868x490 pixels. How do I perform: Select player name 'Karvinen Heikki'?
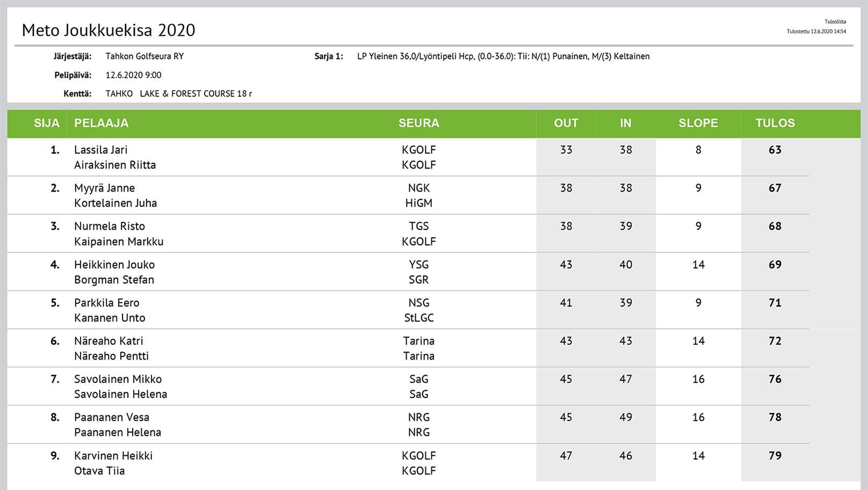tap(113, 456)
